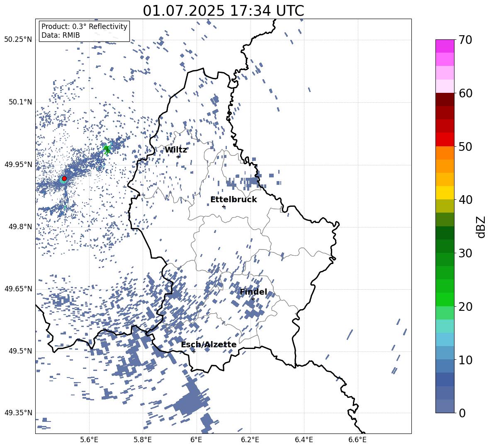Click the Findel cross marker

[x=253, y=299]
